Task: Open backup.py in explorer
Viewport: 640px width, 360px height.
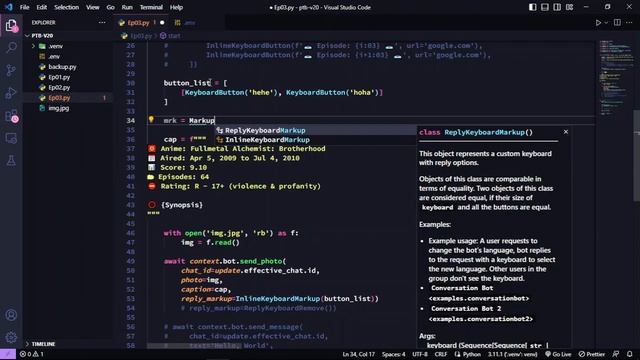Action: pos(68,67)
